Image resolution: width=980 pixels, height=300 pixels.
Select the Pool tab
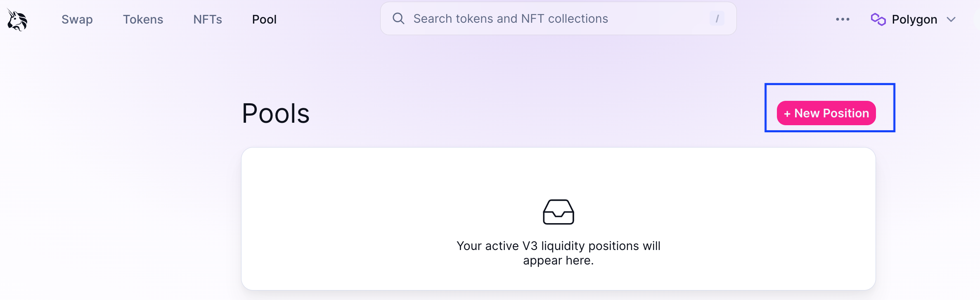[x=264, y=19]
